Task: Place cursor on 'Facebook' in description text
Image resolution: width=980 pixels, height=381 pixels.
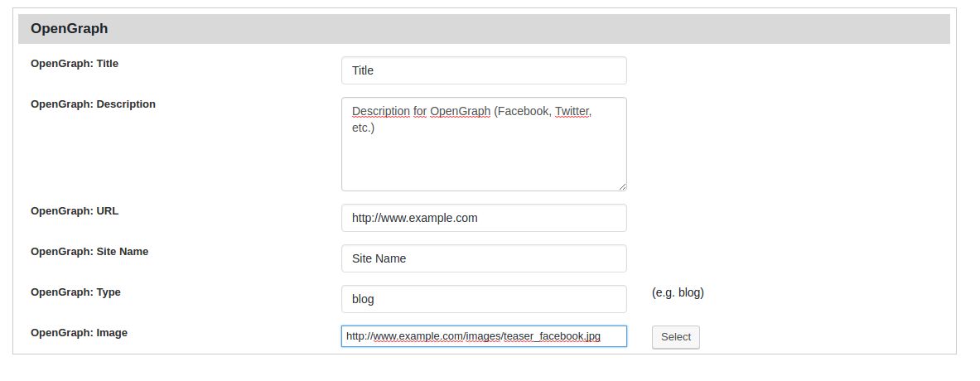Action: (524, 111)
